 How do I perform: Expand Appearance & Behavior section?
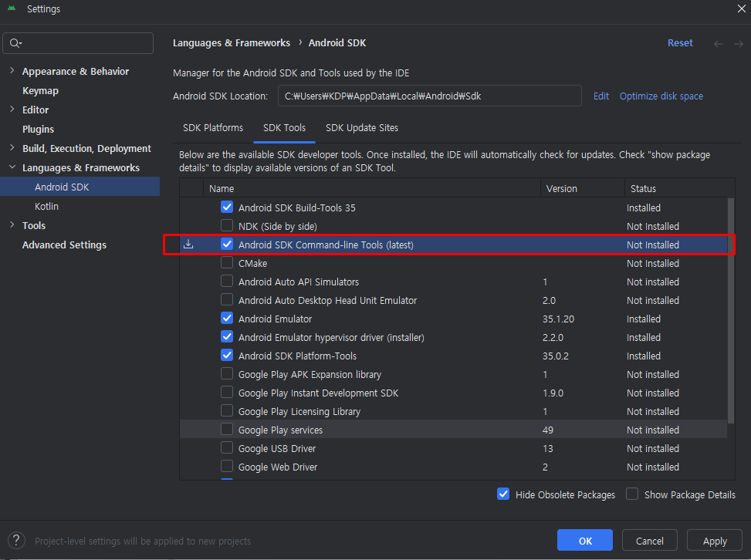pyautogui.click(x=12, y=71)
